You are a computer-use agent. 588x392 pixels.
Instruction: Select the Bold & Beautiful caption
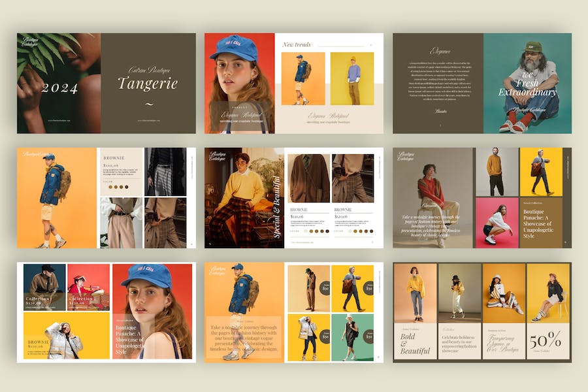(415, 344)
